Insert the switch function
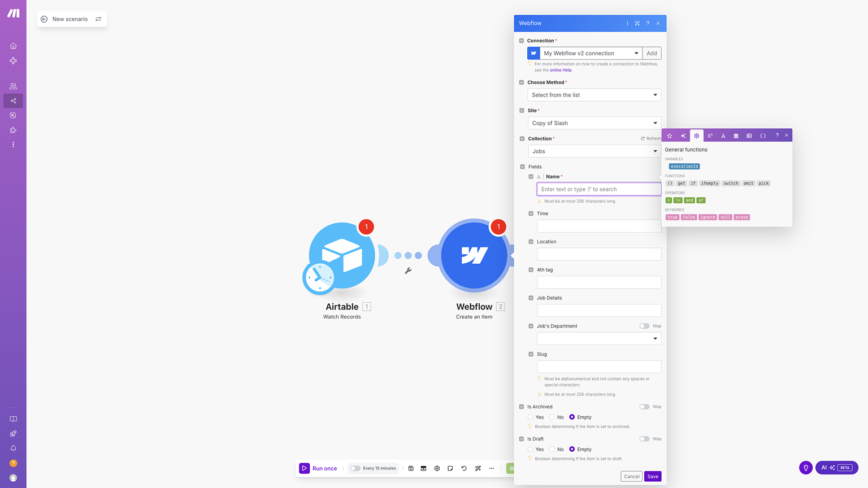 pos(731,184)
